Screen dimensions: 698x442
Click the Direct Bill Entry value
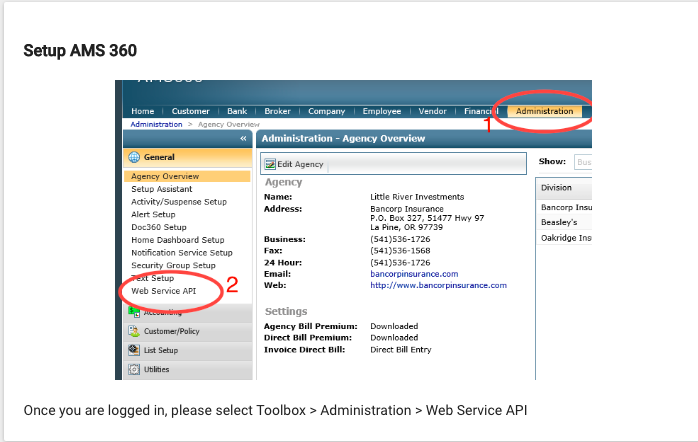click(401, 350)
